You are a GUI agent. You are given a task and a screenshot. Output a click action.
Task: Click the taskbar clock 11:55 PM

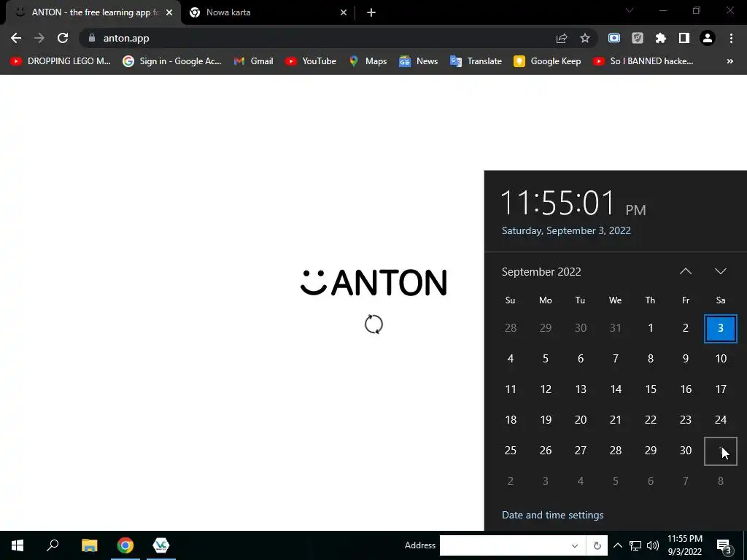click(x=684, y=545)
